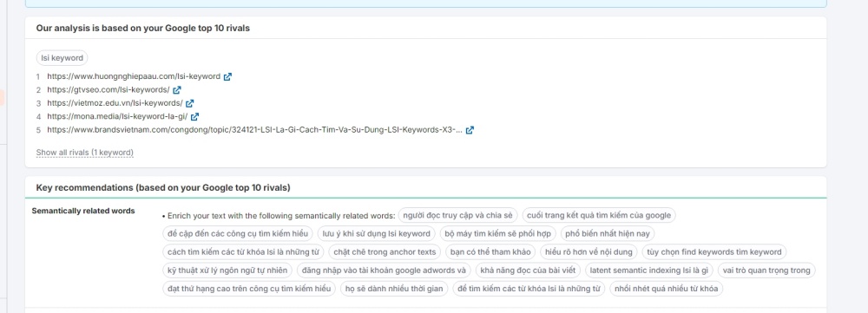Image resolution: width=868 pixels, height=313 pixels.
Task: Click 'để tìm kiếm các từ khóa lsi là những từ' tag
Action: (x=529, y=289)
